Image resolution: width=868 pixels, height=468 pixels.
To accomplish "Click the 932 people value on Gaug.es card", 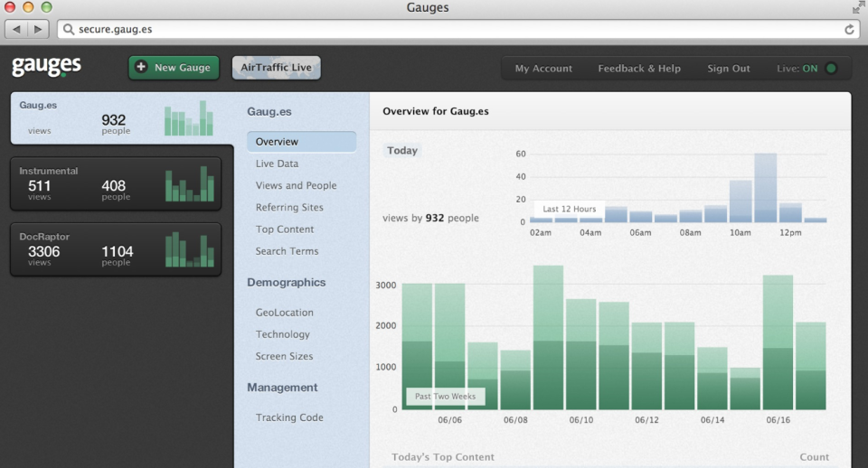I will (x=114, y=120).
